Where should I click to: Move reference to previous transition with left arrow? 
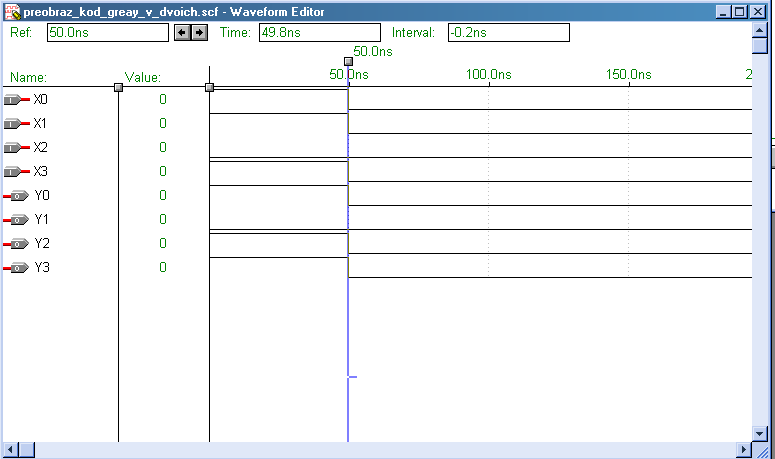(182, 33)
